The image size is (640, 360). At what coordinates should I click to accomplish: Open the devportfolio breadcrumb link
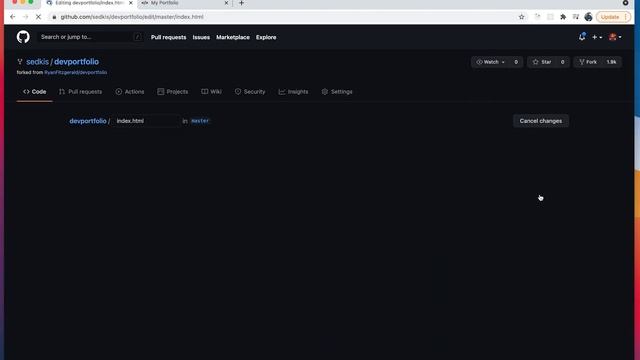click(x=88, y=121)
